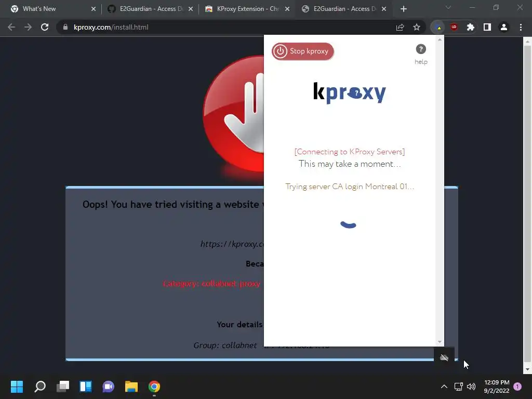Switch to the active E2Guardian Access Denied tab

point(343,9)
